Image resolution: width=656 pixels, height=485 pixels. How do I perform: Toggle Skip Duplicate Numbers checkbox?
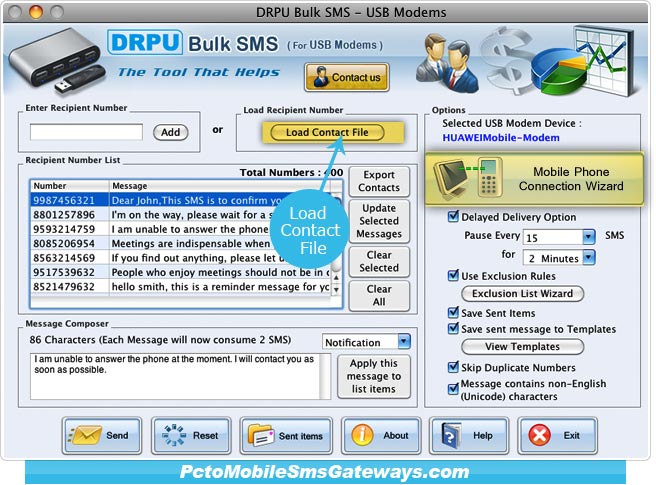453,367
